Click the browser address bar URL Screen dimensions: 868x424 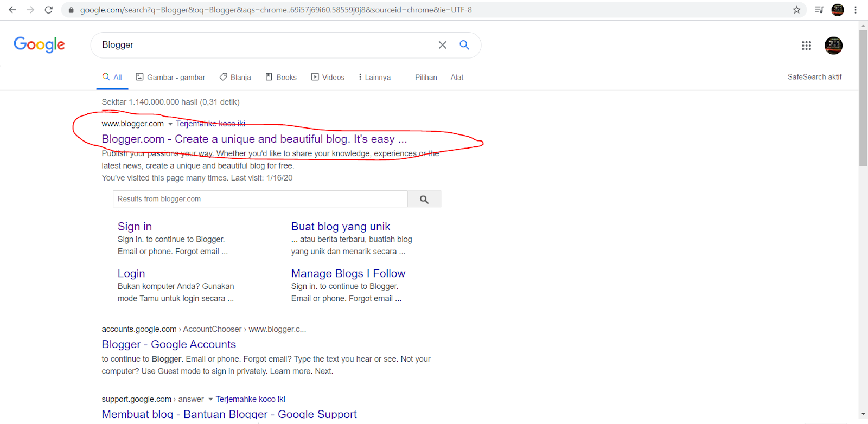pos(276,10)
